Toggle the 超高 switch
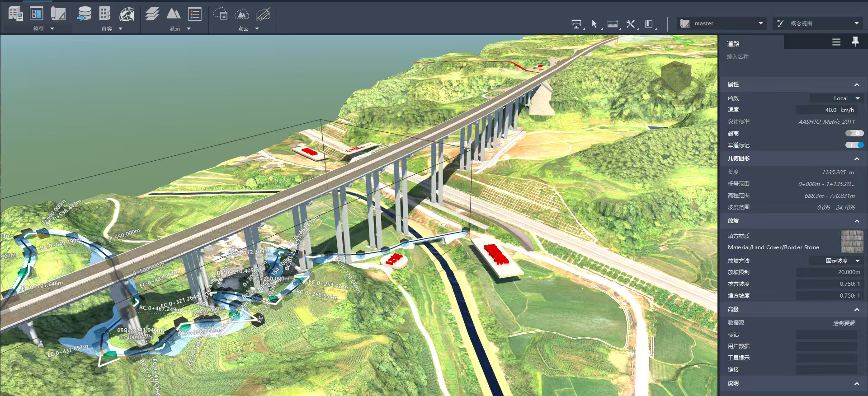The image size is (868, 396). (854, 133)
